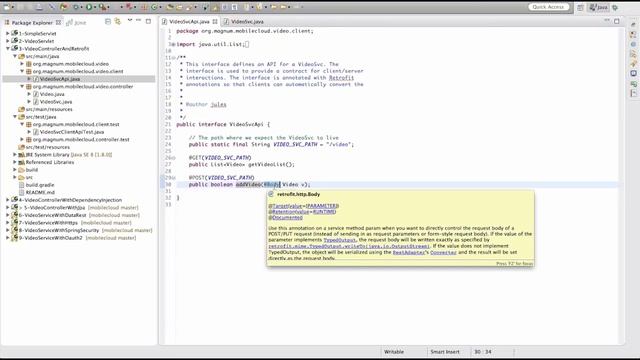Click the green Run button in toolbar

coord(89,7)
